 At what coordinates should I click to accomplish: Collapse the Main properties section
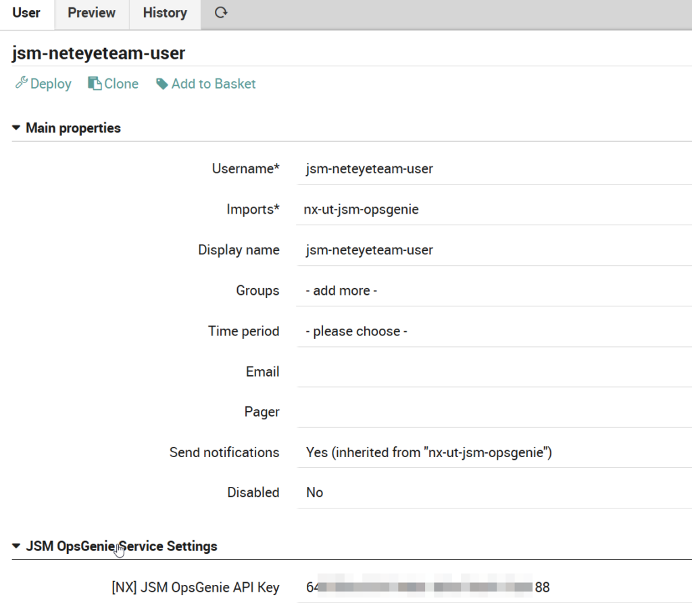click(x=66, y=128)
